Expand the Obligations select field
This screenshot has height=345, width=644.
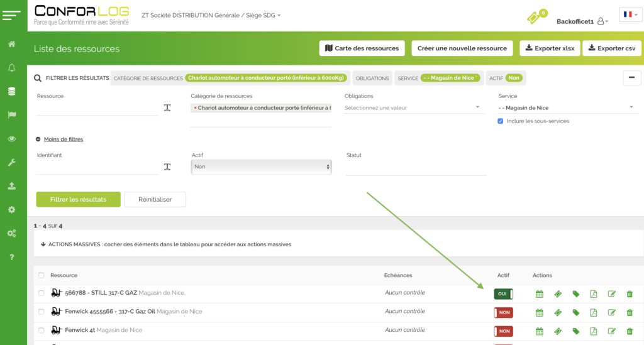coord(412,107)
